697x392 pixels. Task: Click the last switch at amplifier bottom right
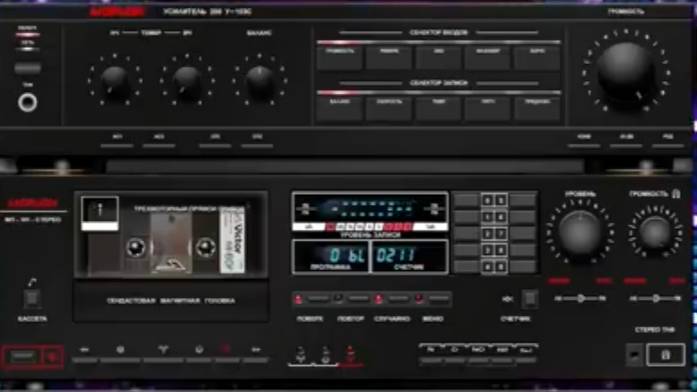coord(668,145)
